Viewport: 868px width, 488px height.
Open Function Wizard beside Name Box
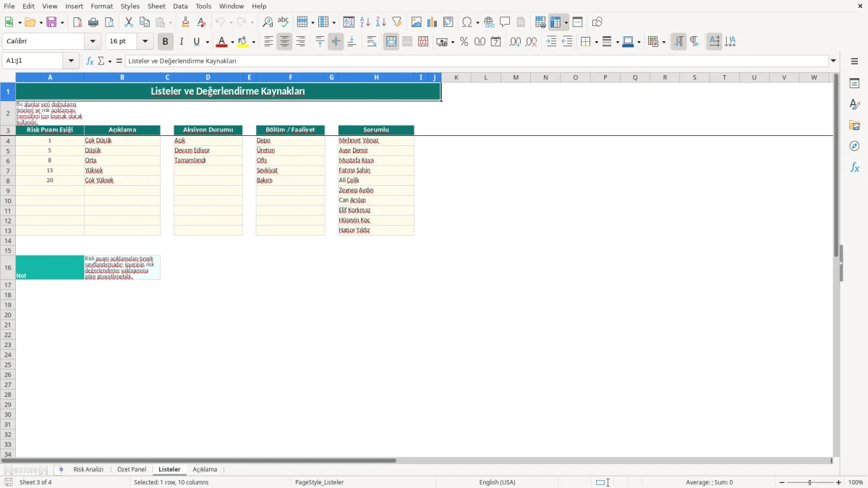coord(90,61)
